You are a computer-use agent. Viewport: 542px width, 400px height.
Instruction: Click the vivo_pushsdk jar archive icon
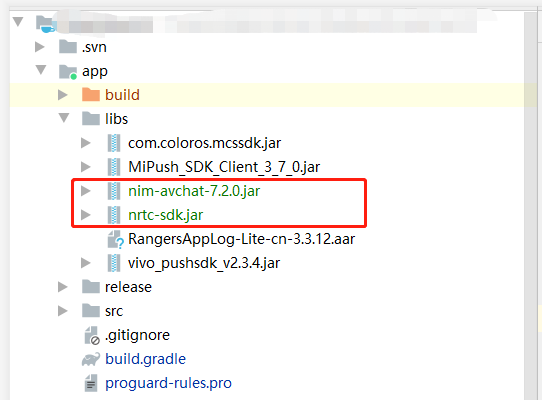[114, 263]
